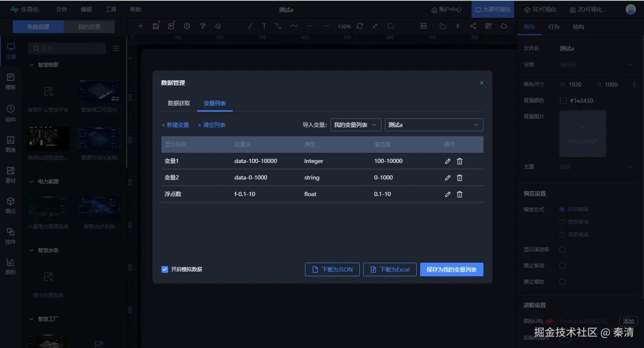Viewport: 644px width, 348px height.
Task: Click the refresh rotate icon beside 100%
Action: pyautogui.click(x=360, y=26)
